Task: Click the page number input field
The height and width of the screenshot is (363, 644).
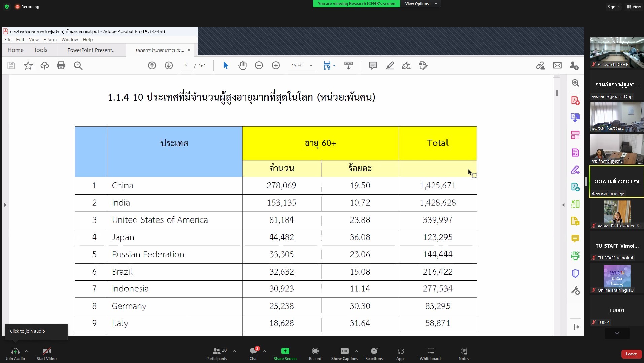Action: point(186,66)
